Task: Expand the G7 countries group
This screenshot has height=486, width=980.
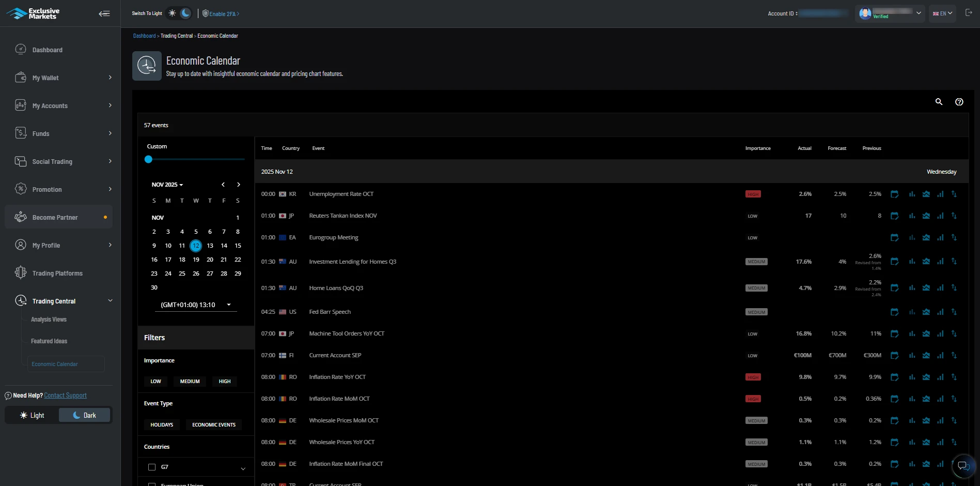Action: 243,468
